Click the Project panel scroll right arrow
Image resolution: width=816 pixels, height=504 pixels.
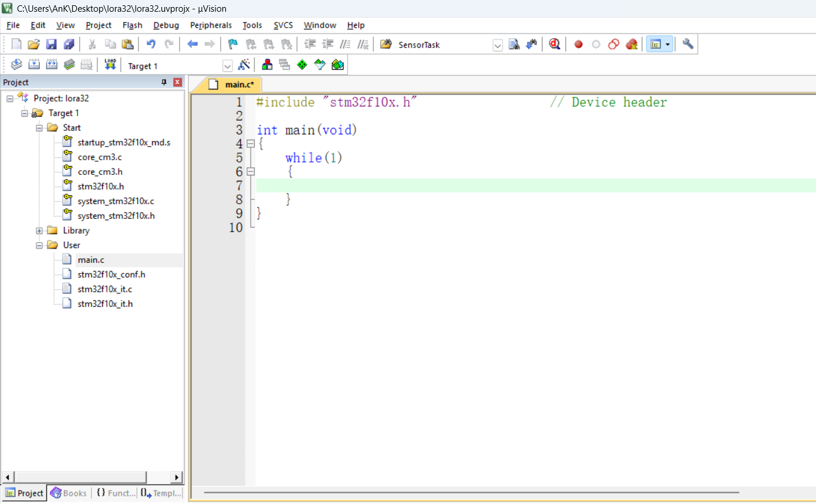click(x=177, y=477)
